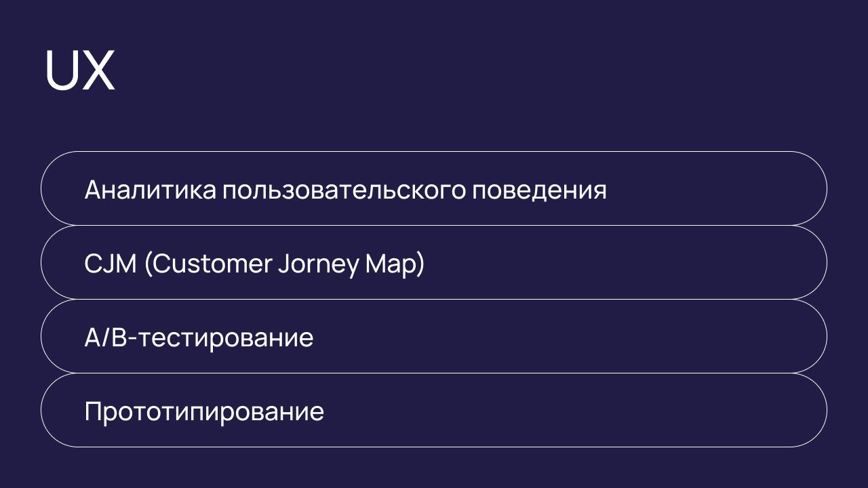Click the "UX" slide title

pyautogui.click(x=79, y=70)
